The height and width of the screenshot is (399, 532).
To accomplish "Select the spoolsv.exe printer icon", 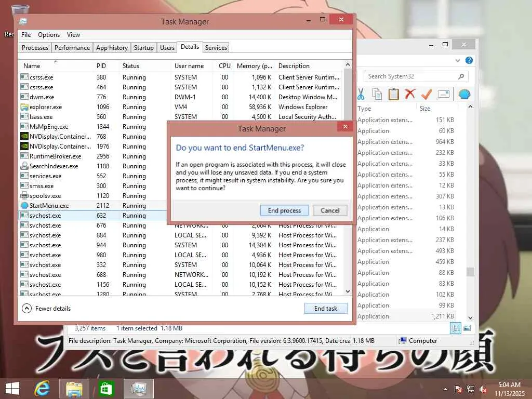I will click(x=24, y=195).
